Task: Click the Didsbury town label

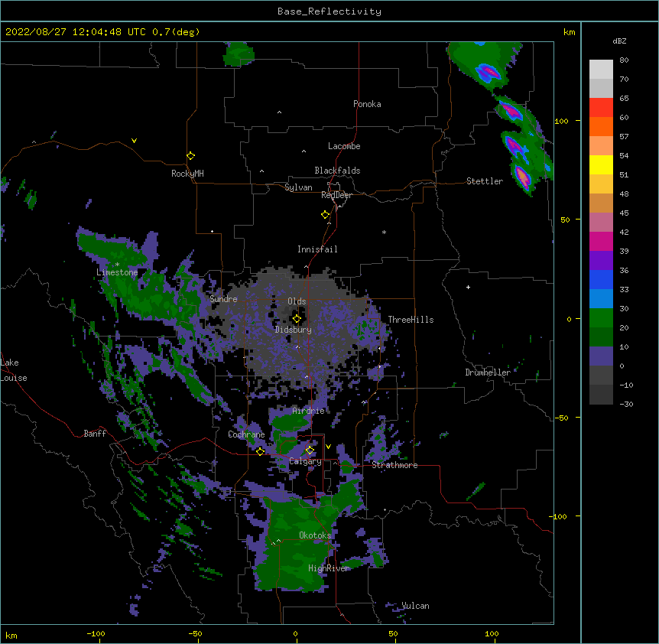Action: point(294,330)
